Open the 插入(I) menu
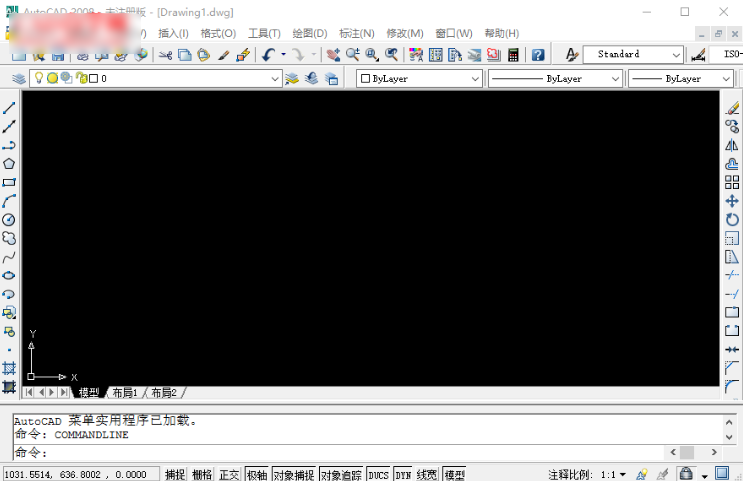743x481 pixels. click(173, 33)
